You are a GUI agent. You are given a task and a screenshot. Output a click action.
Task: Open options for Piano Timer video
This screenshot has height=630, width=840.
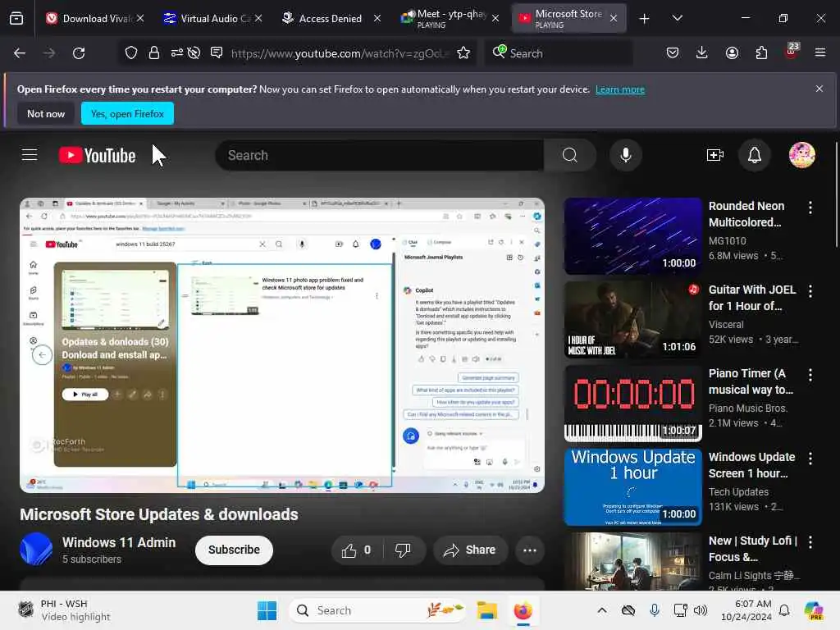point(810,374)
